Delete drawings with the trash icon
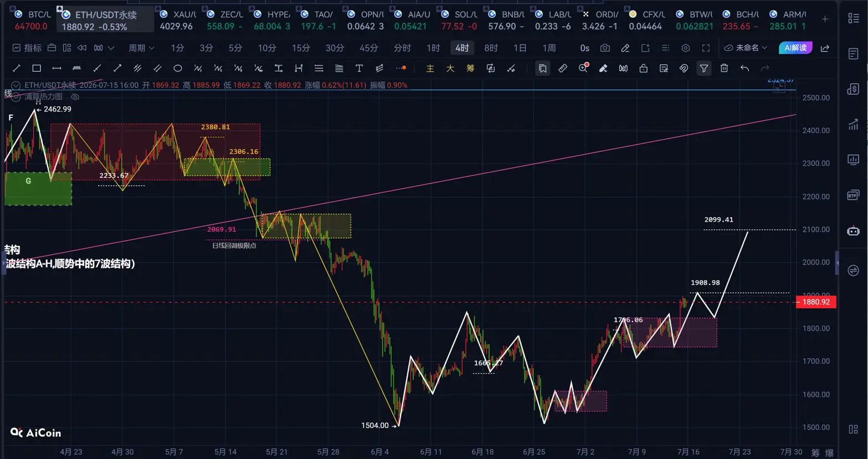Viewport: 868px width, 459px height. [x=724, y=68]
